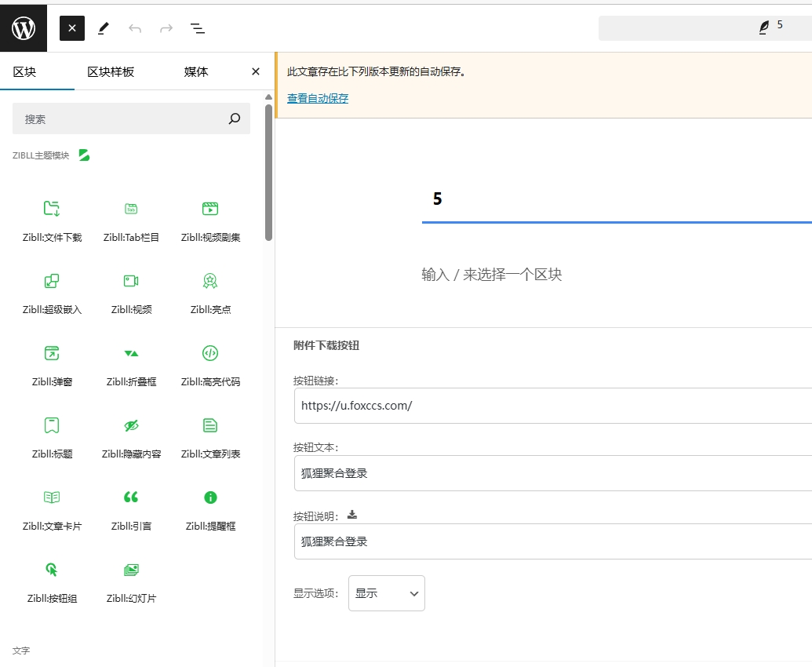Insert the Zibll 视频剧集 block
The width and height of the screenshot is (812, 667).
[209, 209]
